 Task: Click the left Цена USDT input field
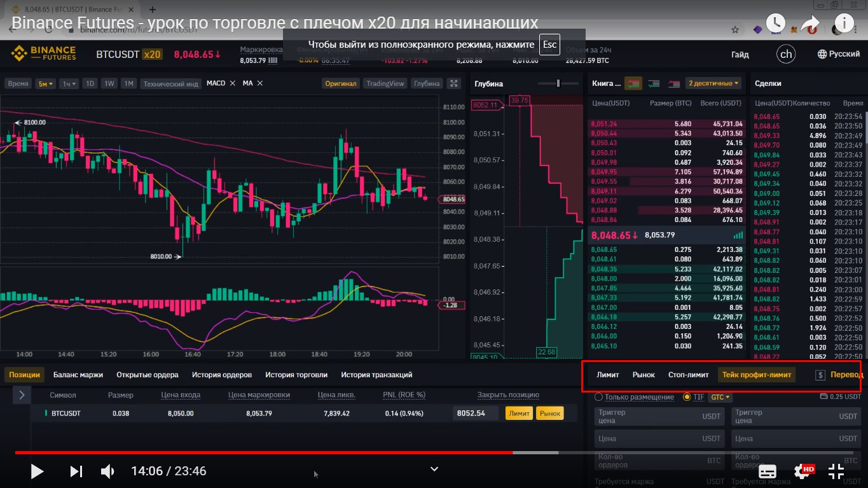(x=661, y=438)
